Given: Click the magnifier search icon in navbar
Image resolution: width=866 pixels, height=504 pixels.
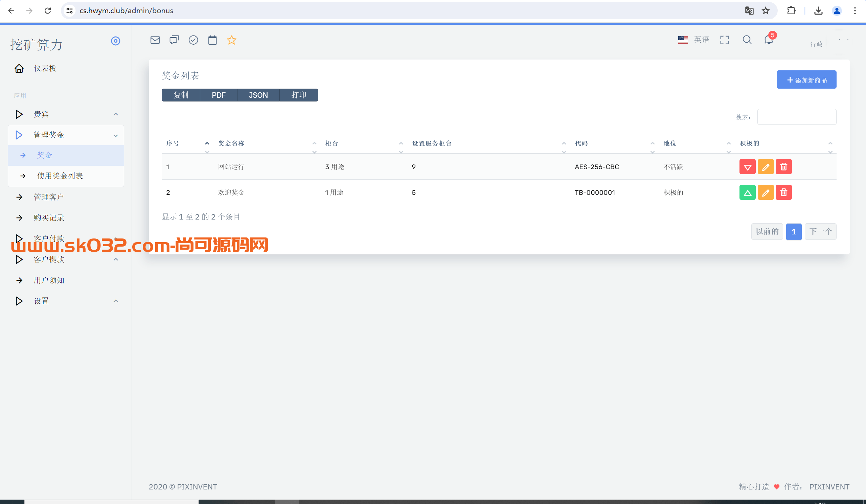Looking at the screenshot, I should tap(747, 40).
